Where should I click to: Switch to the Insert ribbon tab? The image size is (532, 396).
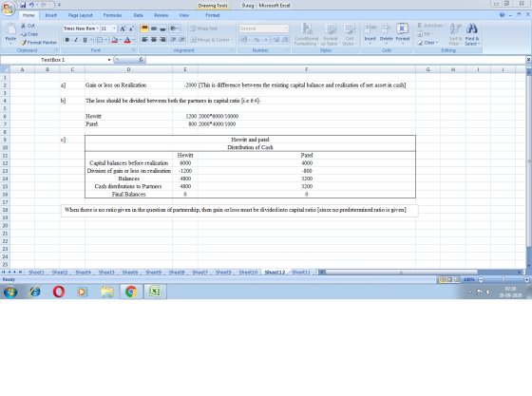(x=51, y=15)
